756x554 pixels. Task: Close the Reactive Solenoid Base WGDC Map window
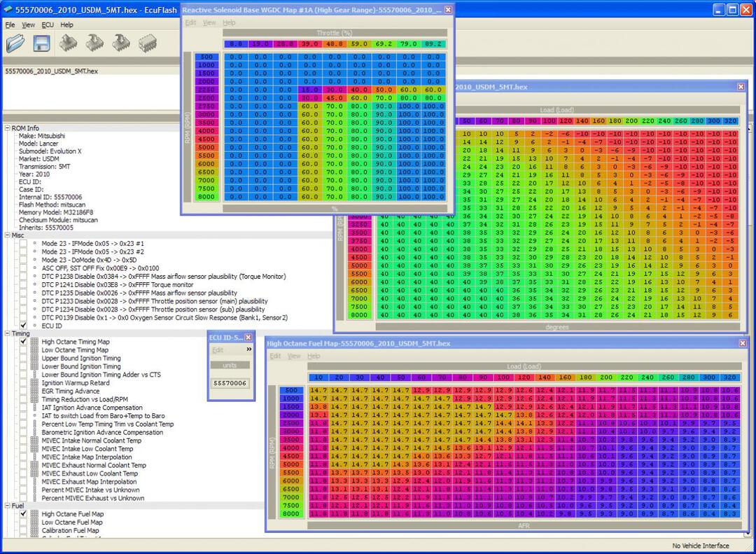(448, 10)
